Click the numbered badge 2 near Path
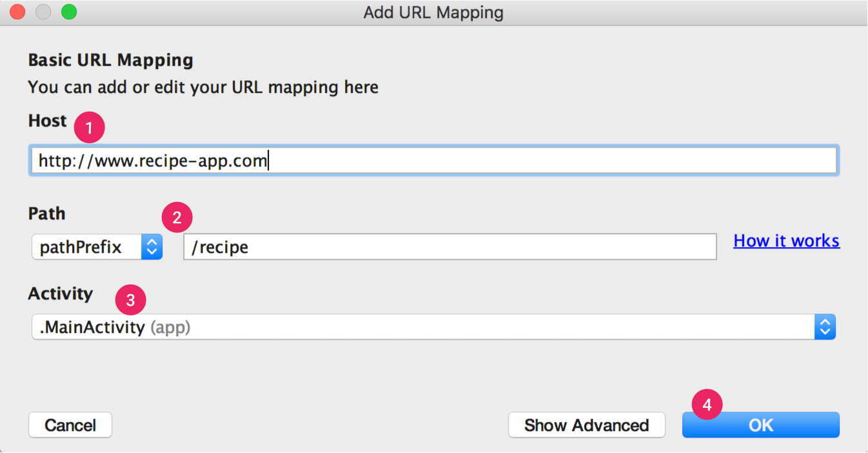Screen dimensions: 868x453 point(177,217)
